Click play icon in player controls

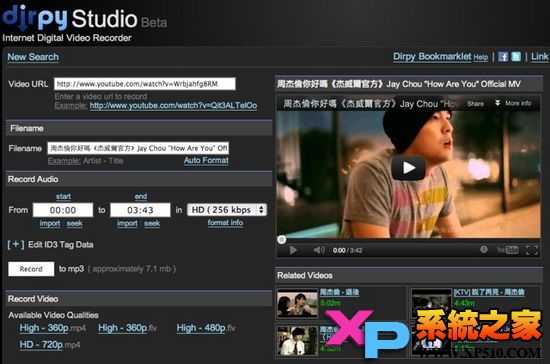[293, 250]
